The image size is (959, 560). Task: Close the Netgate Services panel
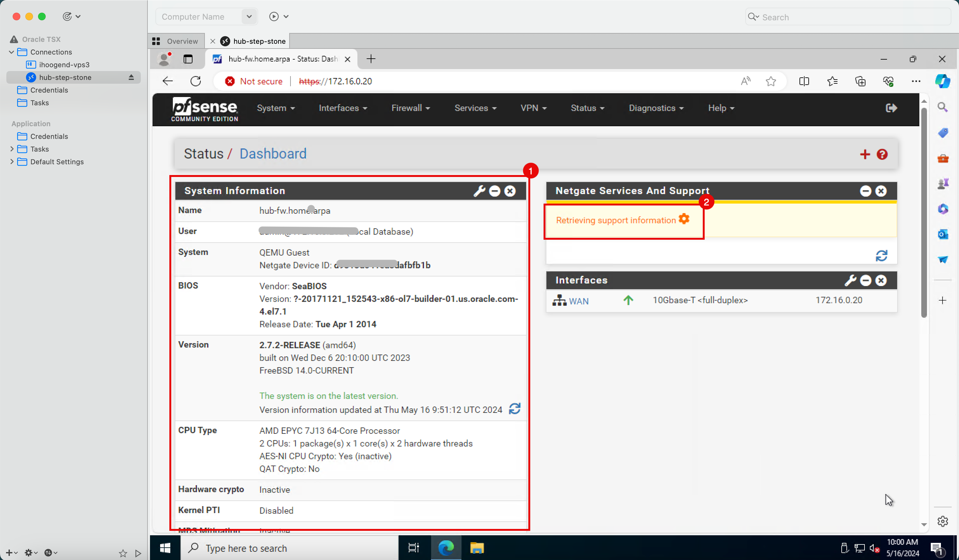[x=881, y=191]
